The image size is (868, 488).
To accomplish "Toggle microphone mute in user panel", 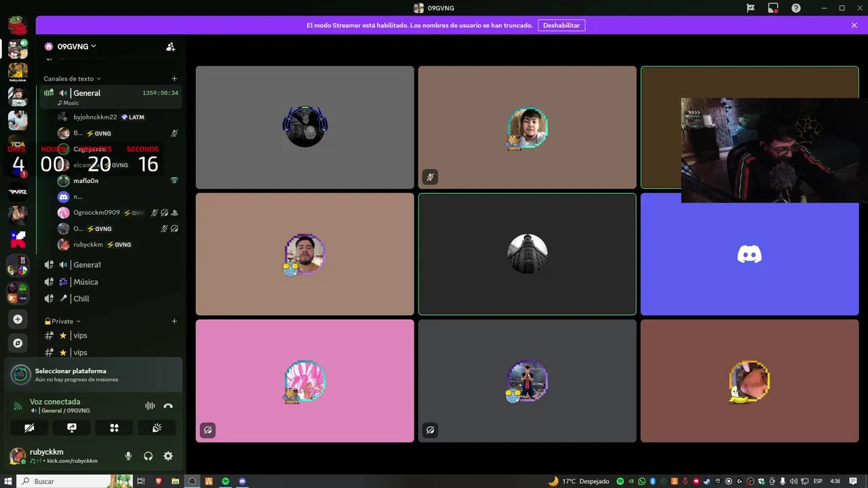I will [128, 456].
